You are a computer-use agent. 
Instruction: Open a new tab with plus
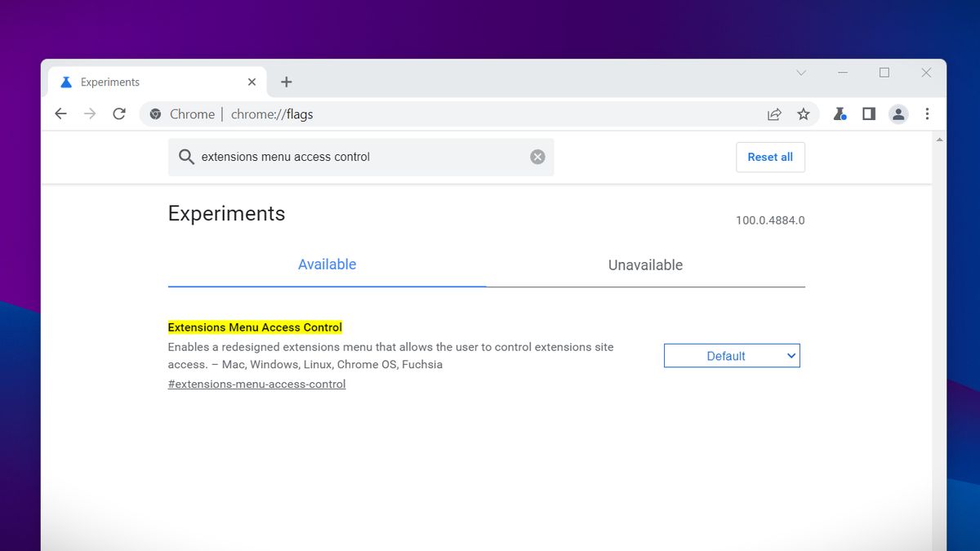(286, 82)
